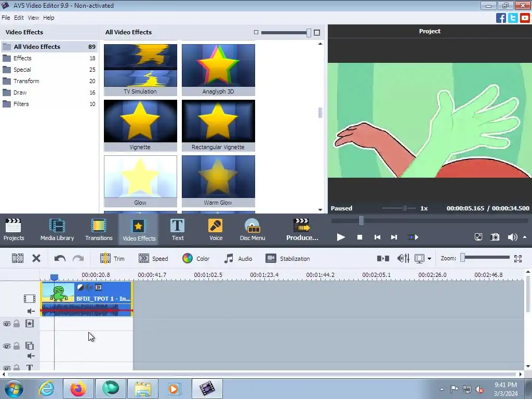
Task: Lock the video overlay track
Action: point(16,345)
